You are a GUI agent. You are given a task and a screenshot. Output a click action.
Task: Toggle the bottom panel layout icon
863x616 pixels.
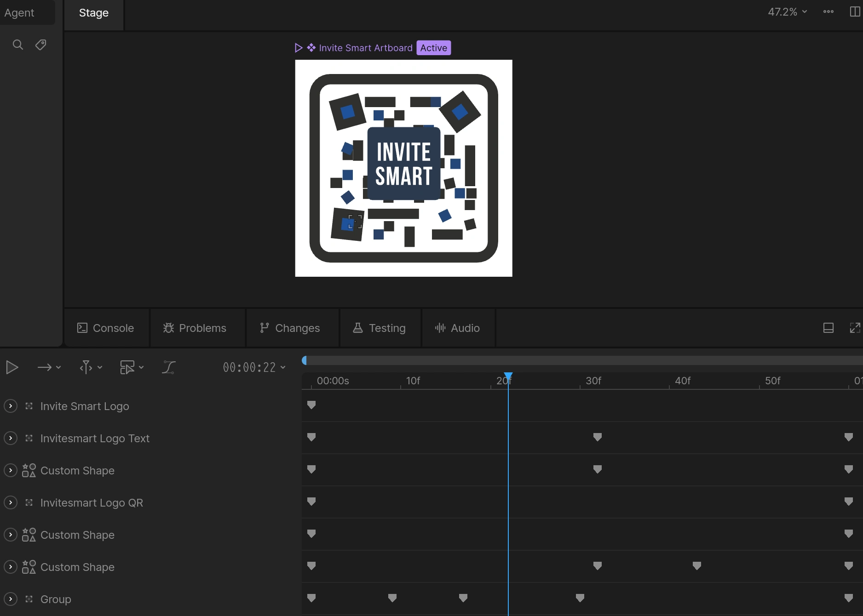(828, 328)
